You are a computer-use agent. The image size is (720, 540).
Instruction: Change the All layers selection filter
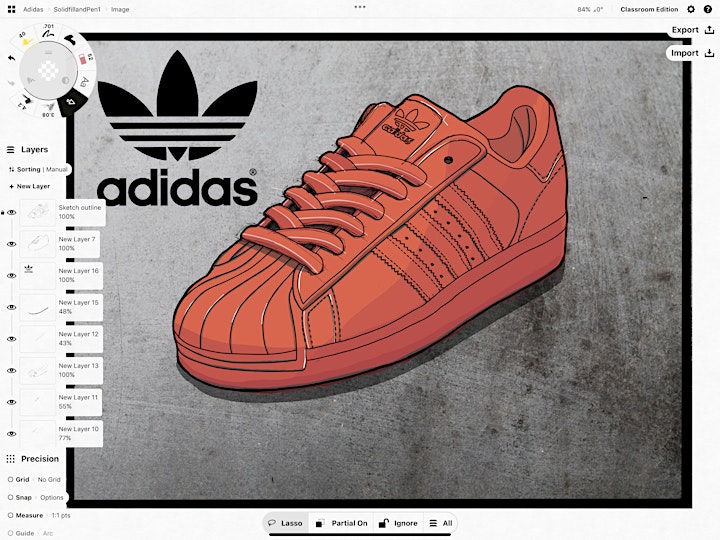(441, 523)
